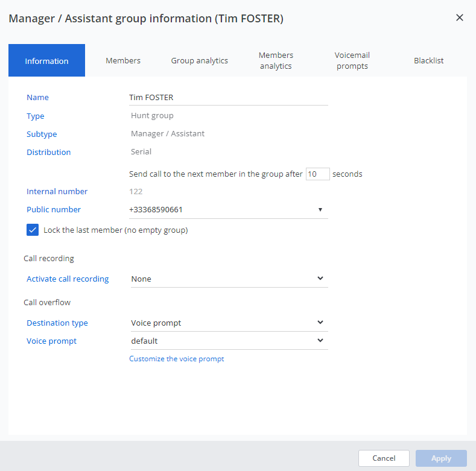Open the Voicemail prompts tab
The image size is (476, 471).
point(352,60)
